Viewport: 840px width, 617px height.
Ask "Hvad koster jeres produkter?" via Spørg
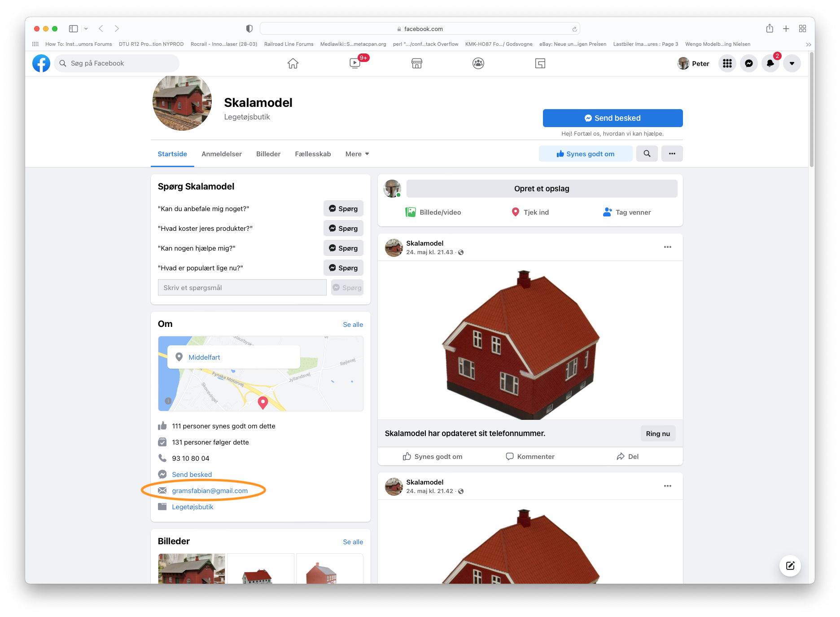coord(343,228)
